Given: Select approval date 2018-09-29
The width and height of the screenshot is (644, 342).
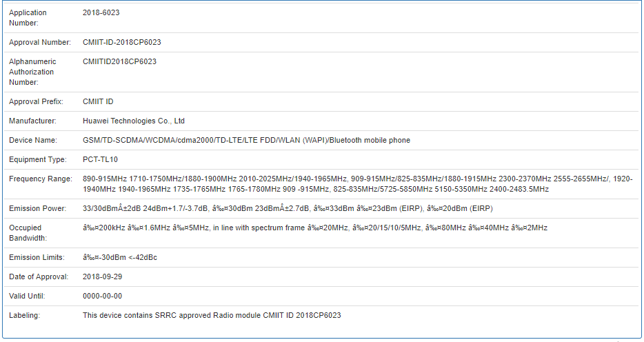Looking at the screenshot, I should coord(102,276).
